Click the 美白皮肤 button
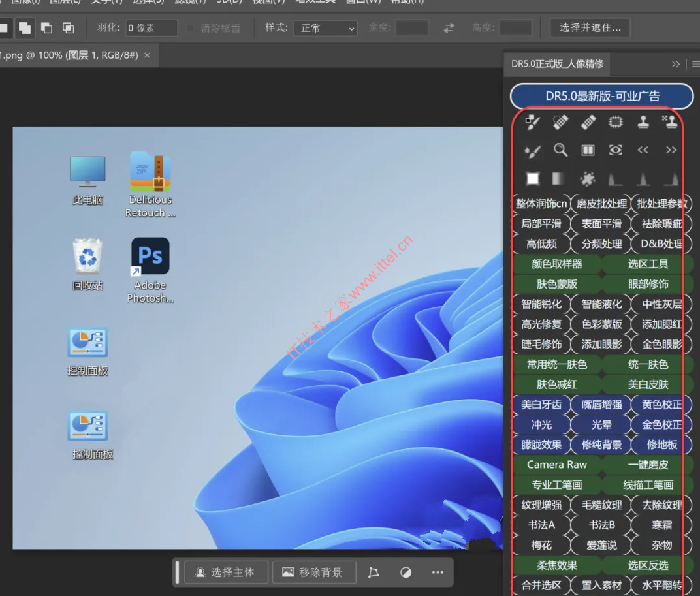 pyautogui.click(x=648, y=384)
